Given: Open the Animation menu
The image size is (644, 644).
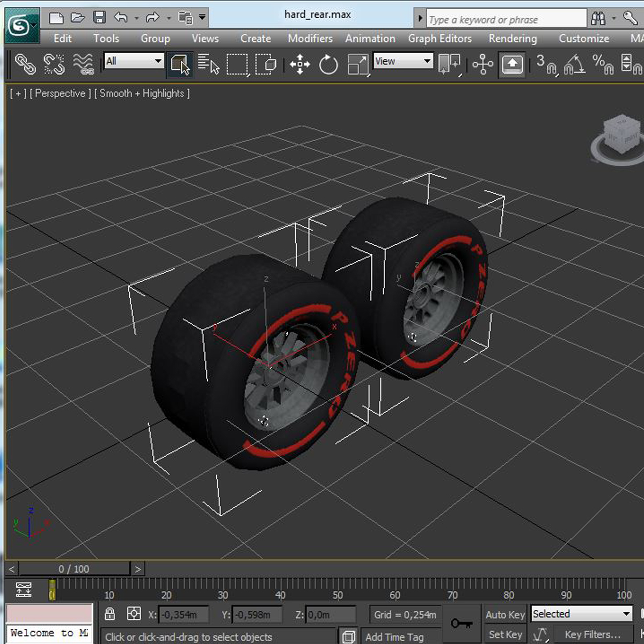Looking at the screenshot, I should [370, 38].
